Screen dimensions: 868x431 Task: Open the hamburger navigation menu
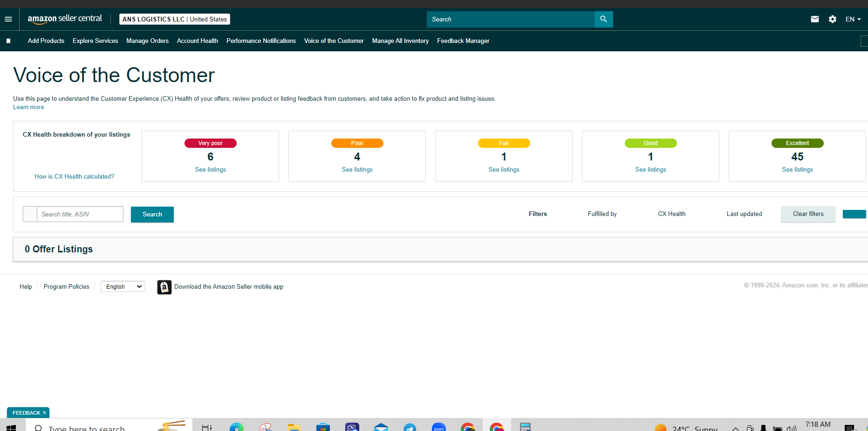[8, 19]
